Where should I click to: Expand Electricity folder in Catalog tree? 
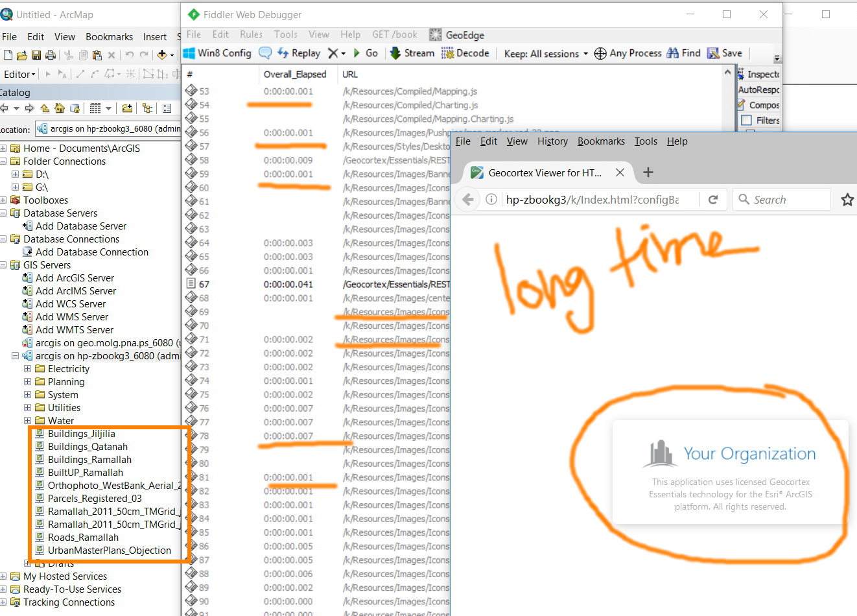pyautogui.click(x=28, y=369)
